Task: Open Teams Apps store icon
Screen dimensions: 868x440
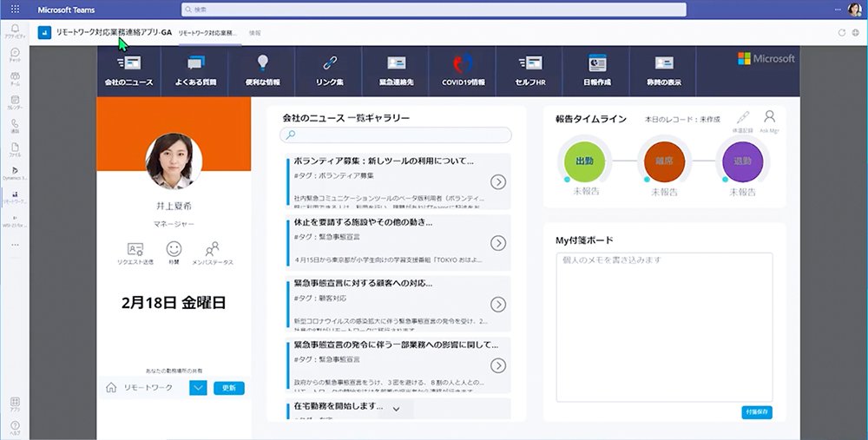Action: coord(15,402)
